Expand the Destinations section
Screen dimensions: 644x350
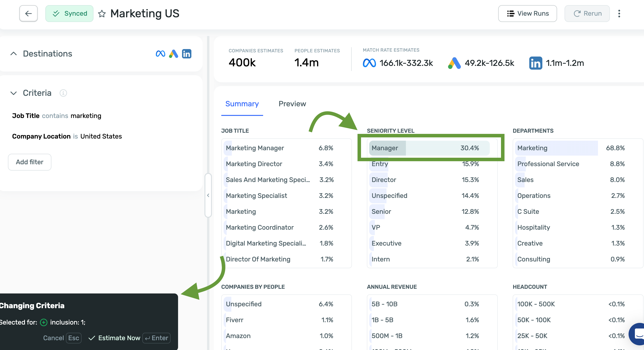pyautogui.click(x=14, y=54)
